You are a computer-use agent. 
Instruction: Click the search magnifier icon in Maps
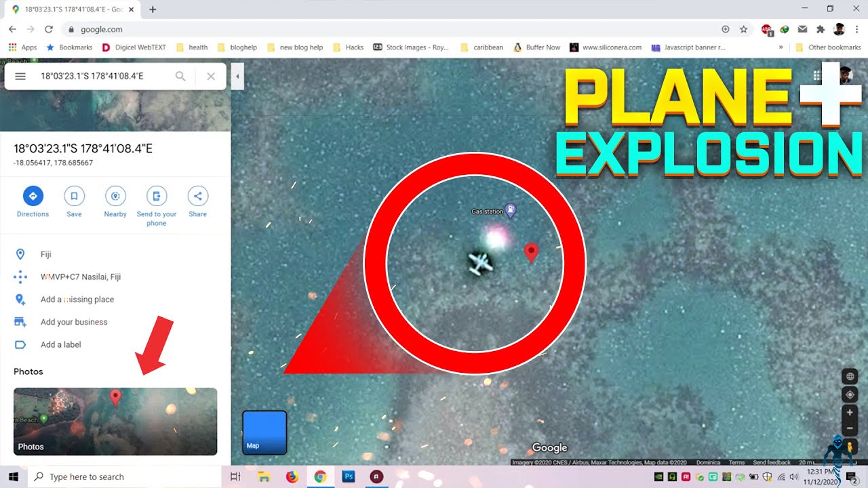point(180,77)
